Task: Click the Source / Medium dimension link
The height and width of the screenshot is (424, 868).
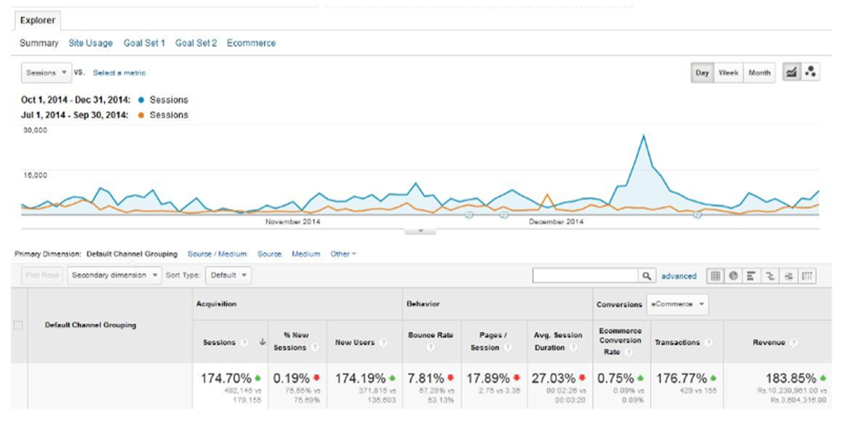Action: tap(217, 254)
